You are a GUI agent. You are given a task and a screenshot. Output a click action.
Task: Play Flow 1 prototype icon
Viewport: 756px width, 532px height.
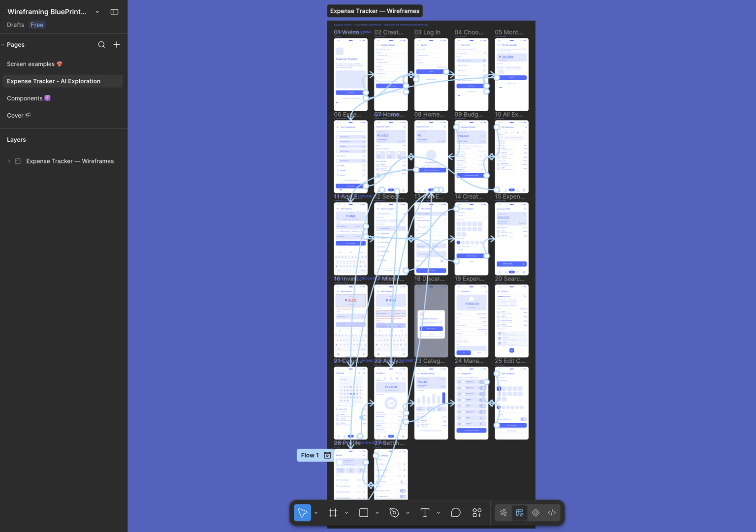[327, 455]
